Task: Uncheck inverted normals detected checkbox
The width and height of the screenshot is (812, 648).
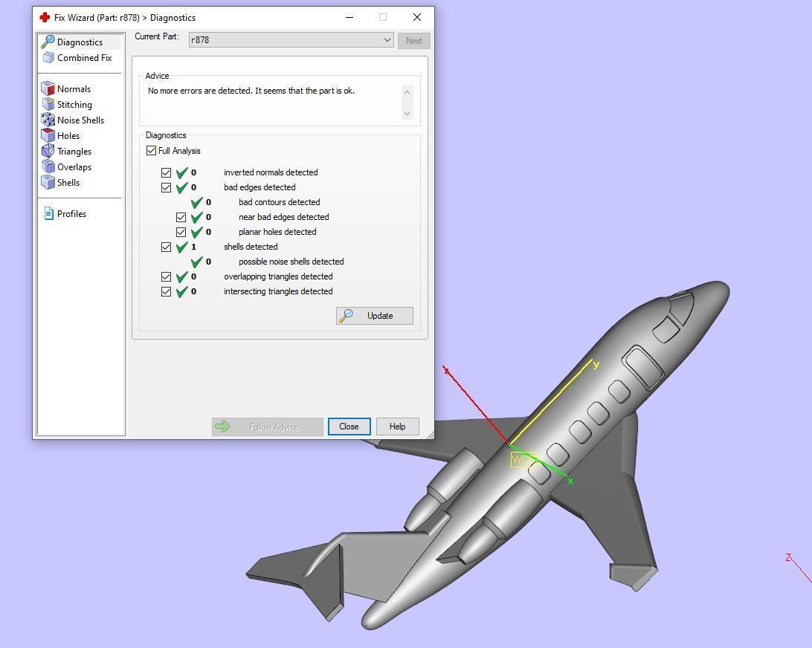Action: coord(167,172)
